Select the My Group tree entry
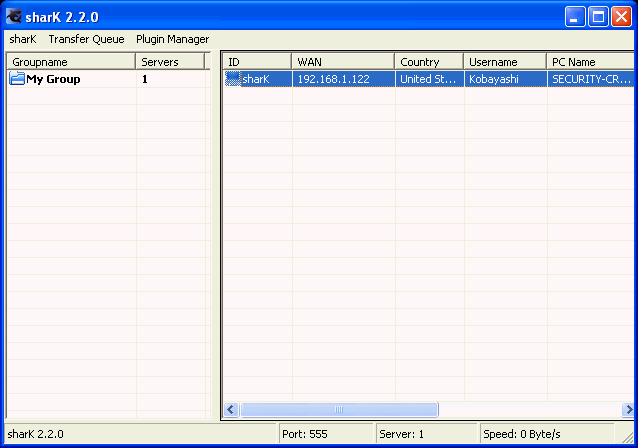The width and height of the screenshot is (638, 448). pos(53,79)
